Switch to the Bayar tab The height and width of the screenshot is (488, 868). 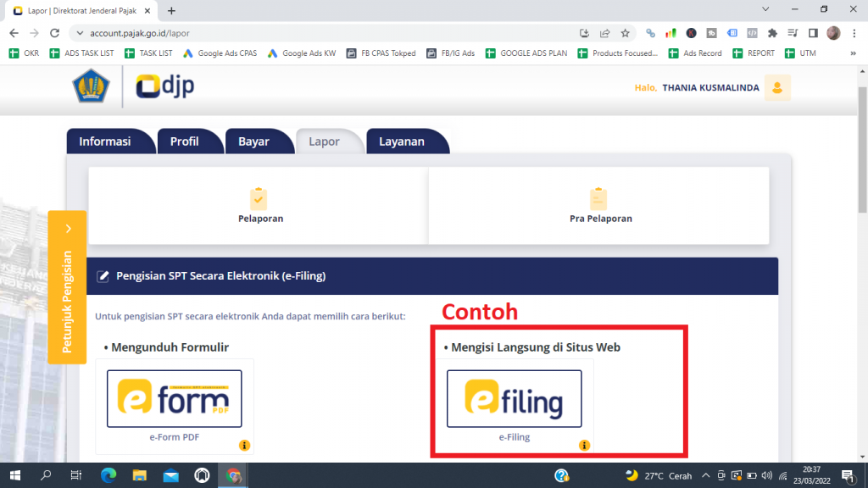[x=253, y=141]
